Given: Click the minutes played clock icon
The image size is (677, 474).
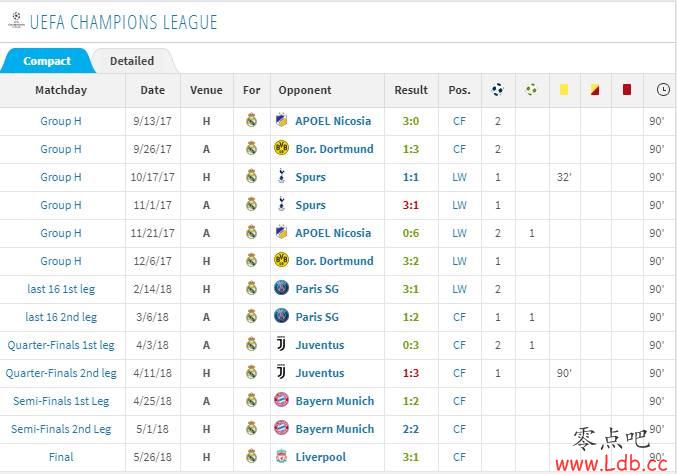Looking at the screenshot, I should point(663,89).
